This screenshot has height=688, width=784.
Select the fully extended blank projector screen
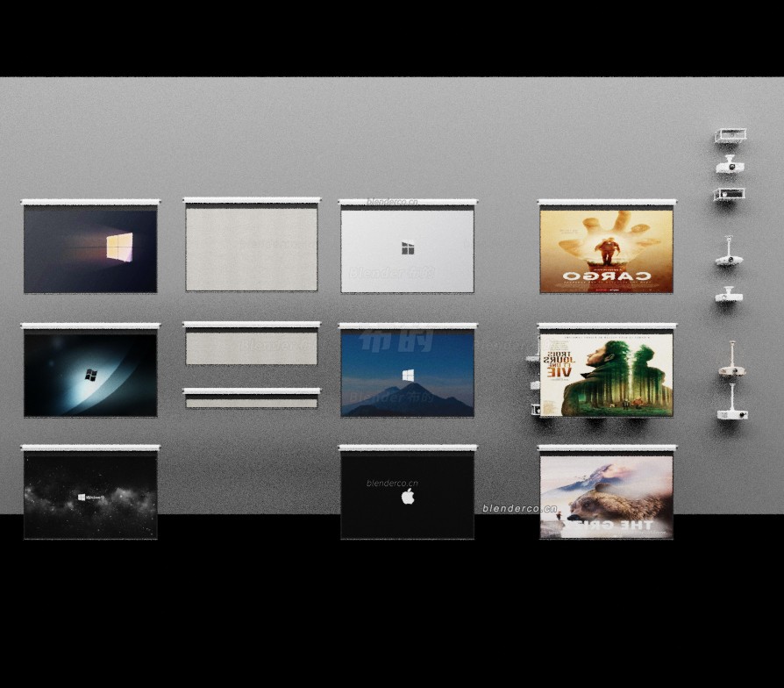tap(252, 245)
